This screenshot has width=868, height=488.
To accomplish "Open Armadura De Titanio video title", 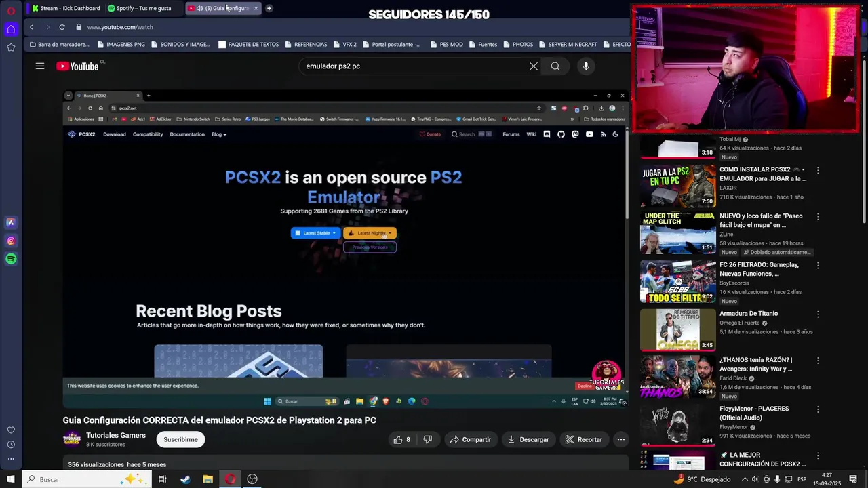I will (x=749, y=314).
